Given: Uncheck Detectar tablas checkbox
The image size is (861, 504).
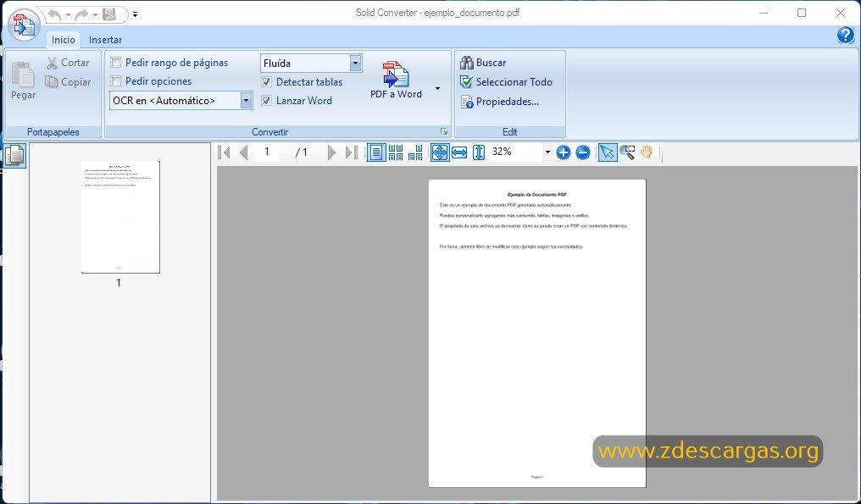Looking at the screenshot, I should click(266, 82).
